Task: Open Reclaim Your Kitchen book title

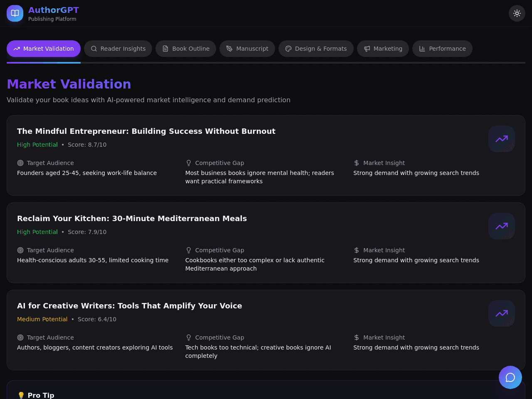Action: [132, 219]
